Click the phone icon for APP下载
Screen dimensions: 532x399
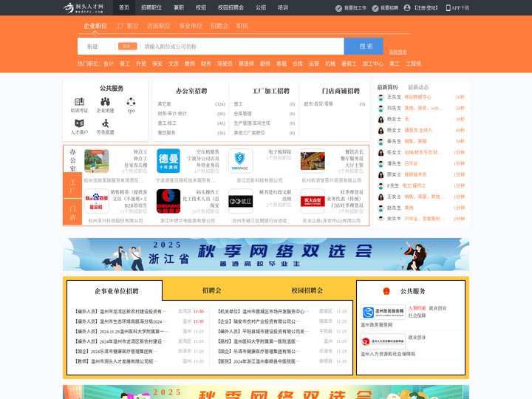448,8
